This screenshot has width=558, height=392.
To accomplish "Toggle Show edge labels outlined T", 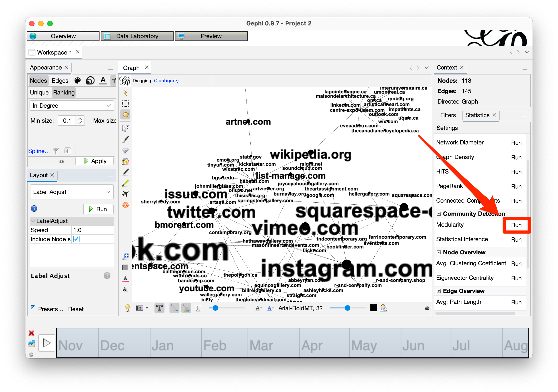I will coord(198,308).
